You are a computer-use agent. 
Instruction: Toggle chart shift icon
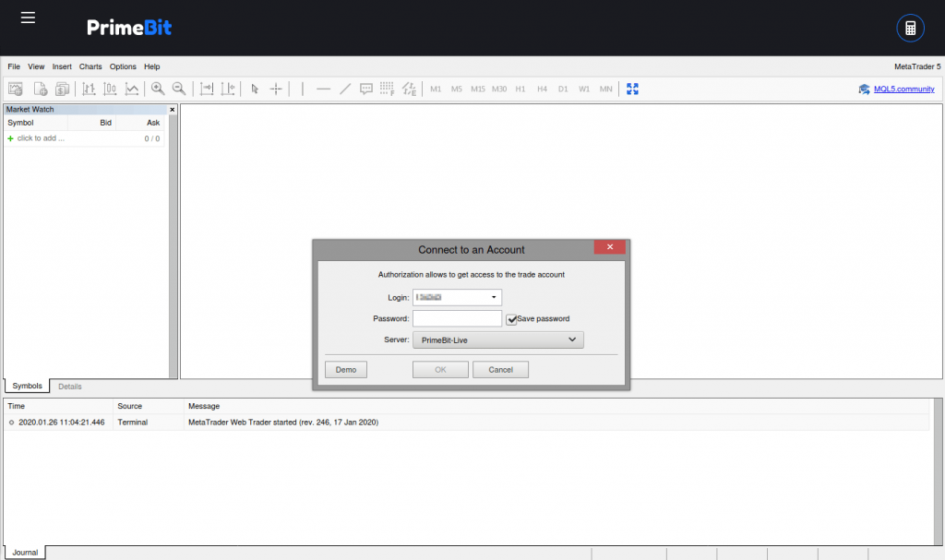[x=228, y=89]
